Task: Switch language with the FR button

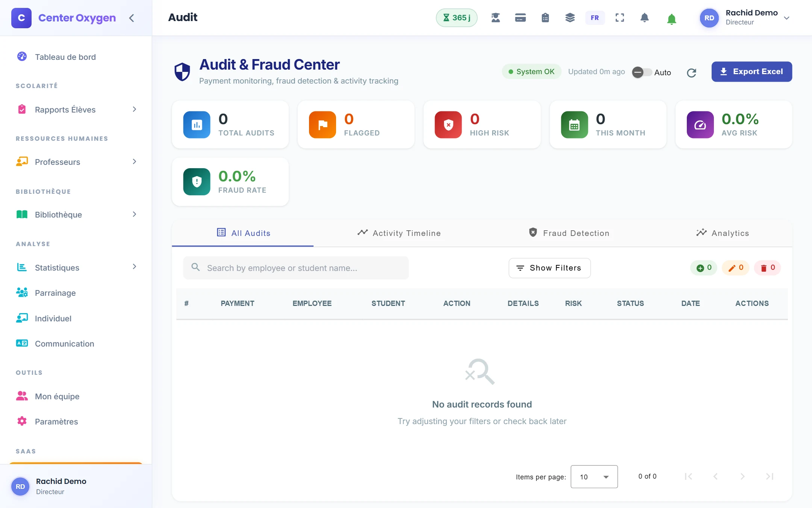Action: coord(595,18)
